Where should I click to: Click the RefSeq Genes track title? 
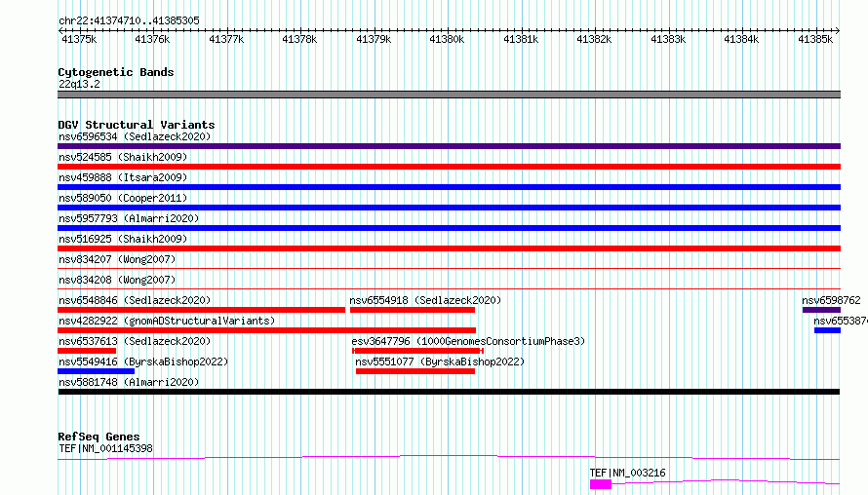[99, 437]
